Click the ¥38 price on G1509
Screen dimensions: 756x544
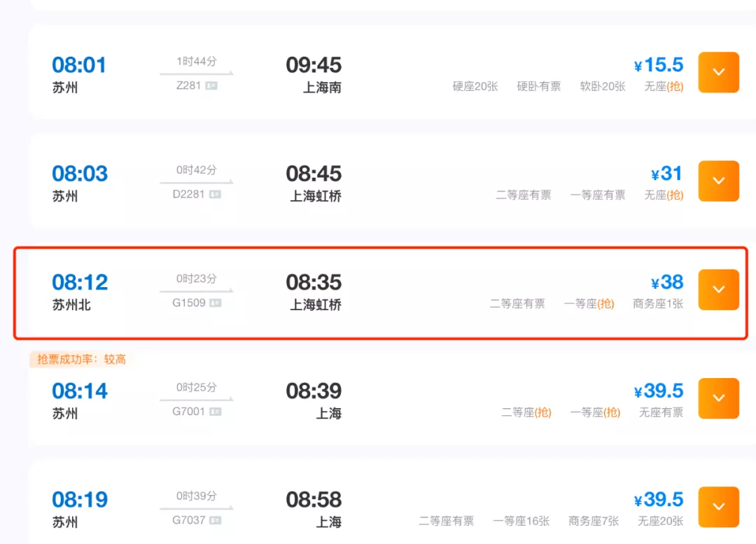point(666,282)
